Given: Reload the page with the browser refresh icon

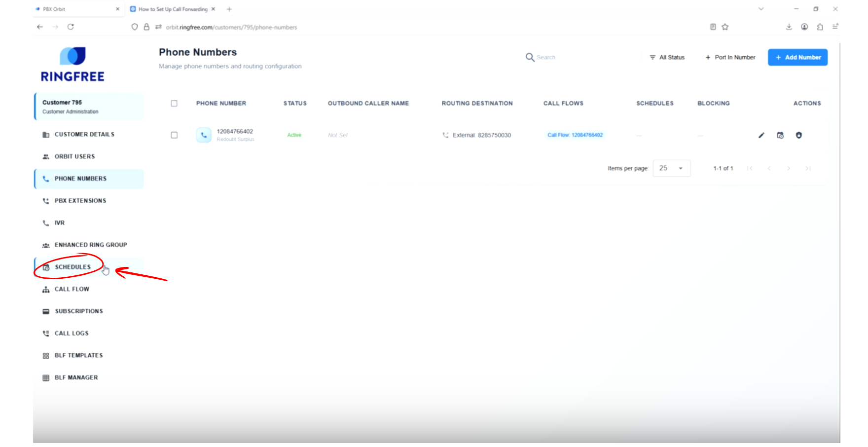Looking at the screenshot, I should pos(71,27).
